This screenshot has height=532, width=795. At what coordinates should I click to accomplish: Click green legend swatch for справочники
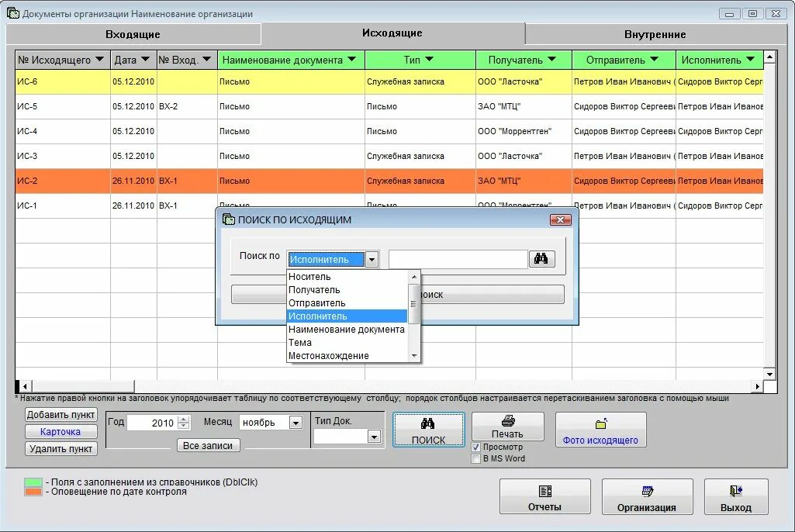pos(33,482)
